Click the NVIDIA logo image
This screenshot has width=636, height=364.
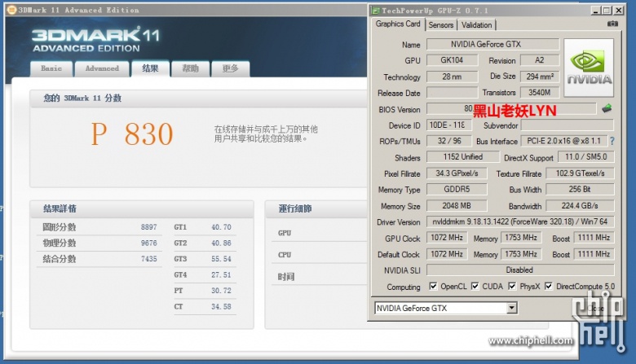tap(590, 68)
